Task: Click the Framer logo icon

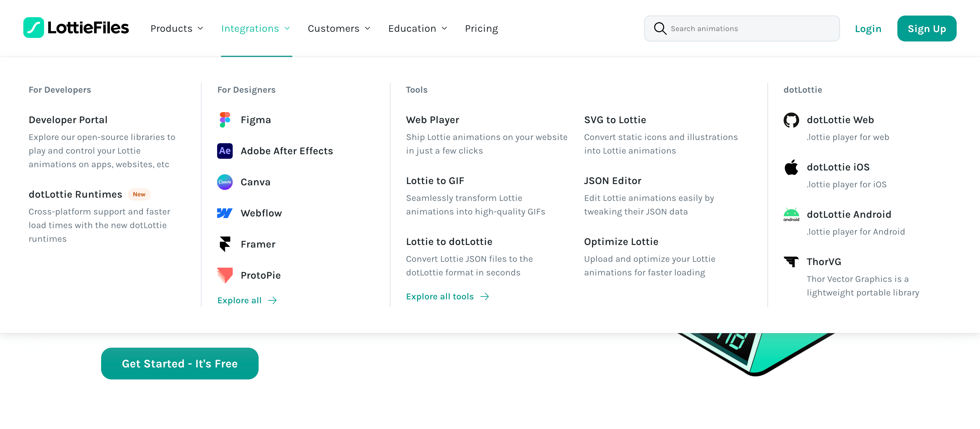Action: pos(225,244)
